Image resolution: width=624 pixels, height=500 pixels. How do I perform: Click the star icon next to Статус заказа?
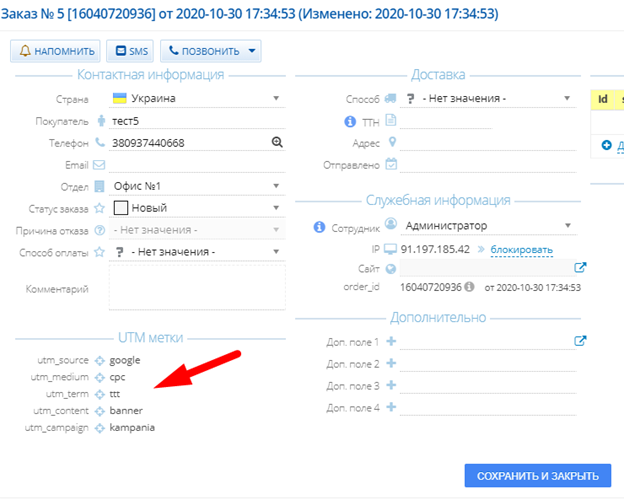[x=99, y=208]
